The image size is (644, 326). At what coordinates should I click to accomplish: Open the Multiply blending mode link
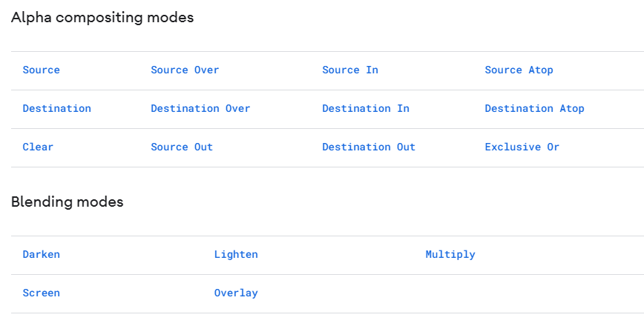[450, 255]
